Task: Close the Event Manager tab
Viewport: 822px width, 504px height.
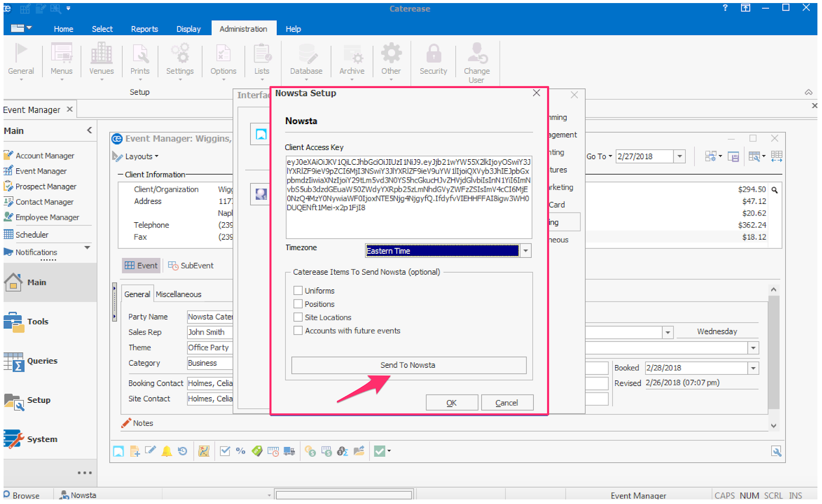Action: [70, 109]
